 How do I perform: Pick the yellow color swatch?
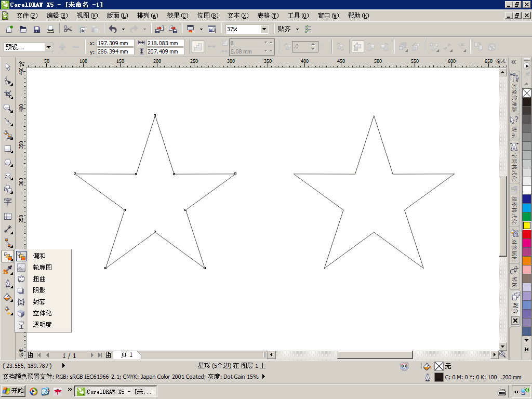point(527,225)
